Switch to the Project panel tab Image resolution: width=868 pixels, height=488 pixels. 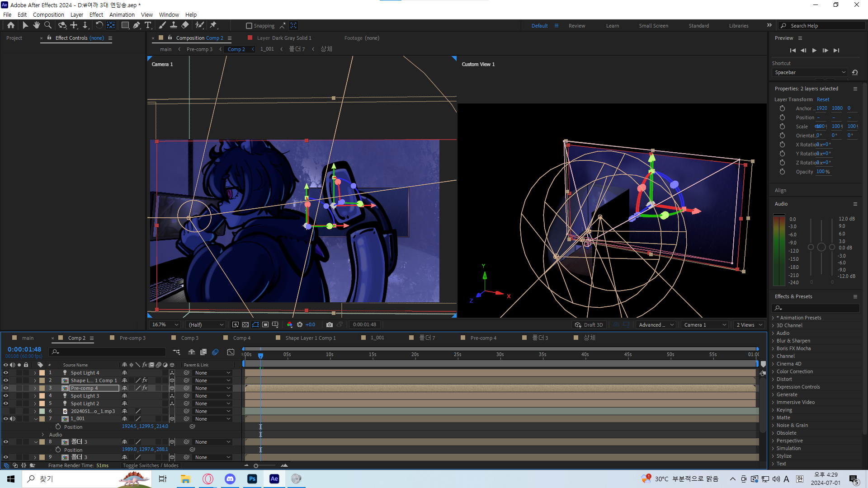point(14,38)
